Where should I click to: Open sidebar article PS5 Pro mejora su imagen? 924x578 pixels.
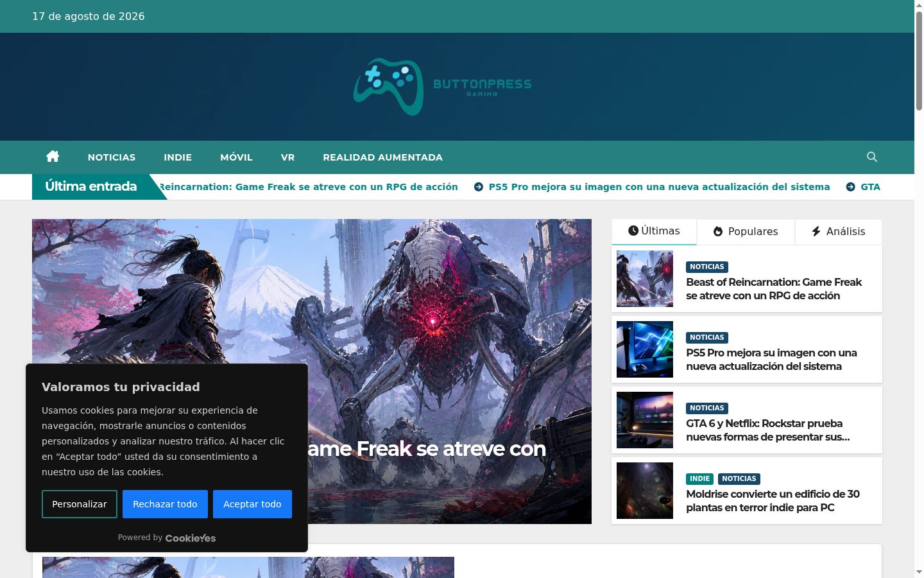pos(771,360)
